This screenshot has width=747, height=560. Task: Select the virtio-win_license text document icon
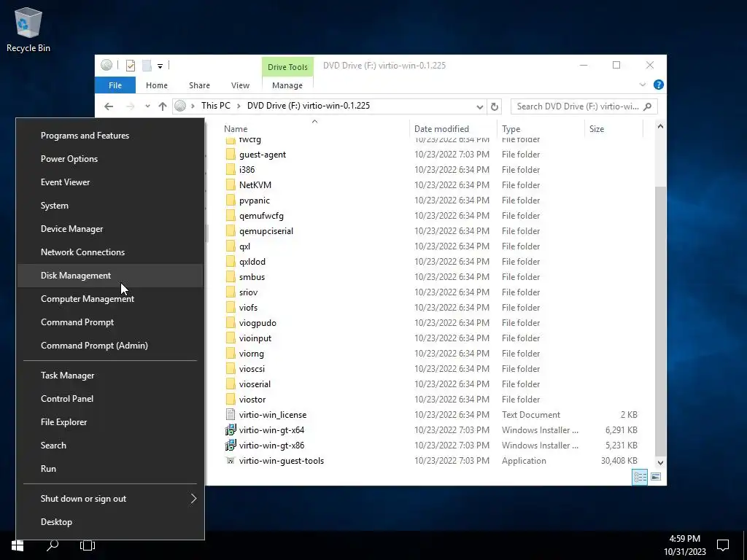pos(231,414)
